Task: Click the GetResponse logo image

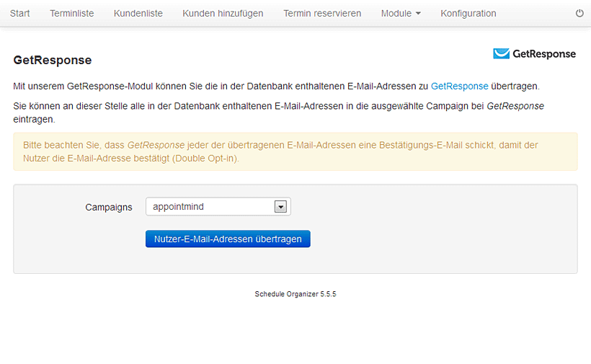Action: click(535, 54)
